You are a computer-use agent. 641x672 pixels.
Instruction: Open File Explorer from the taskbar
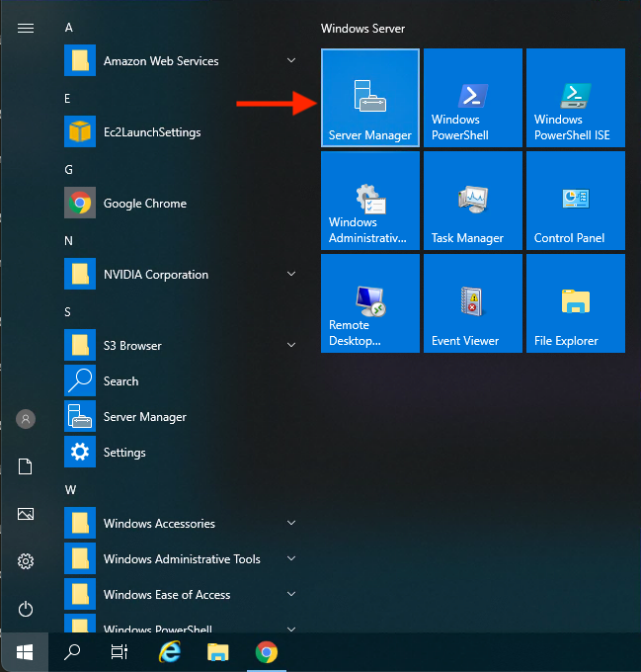click(x=218, y=652)
